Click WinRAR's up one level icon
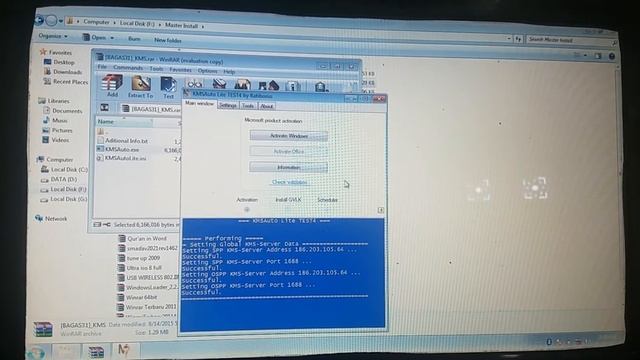The height and width of the screenshot is (360, 640). coord(104,107)
